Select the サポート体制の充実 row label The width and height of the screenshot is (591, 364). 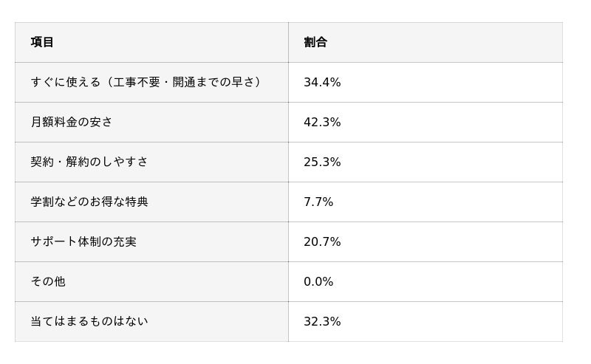coord(83,241)
